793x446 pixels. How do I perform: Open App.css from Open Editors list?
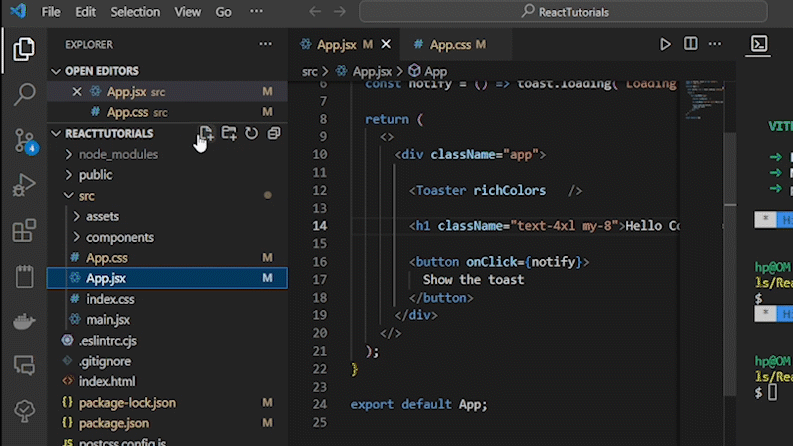167,112
